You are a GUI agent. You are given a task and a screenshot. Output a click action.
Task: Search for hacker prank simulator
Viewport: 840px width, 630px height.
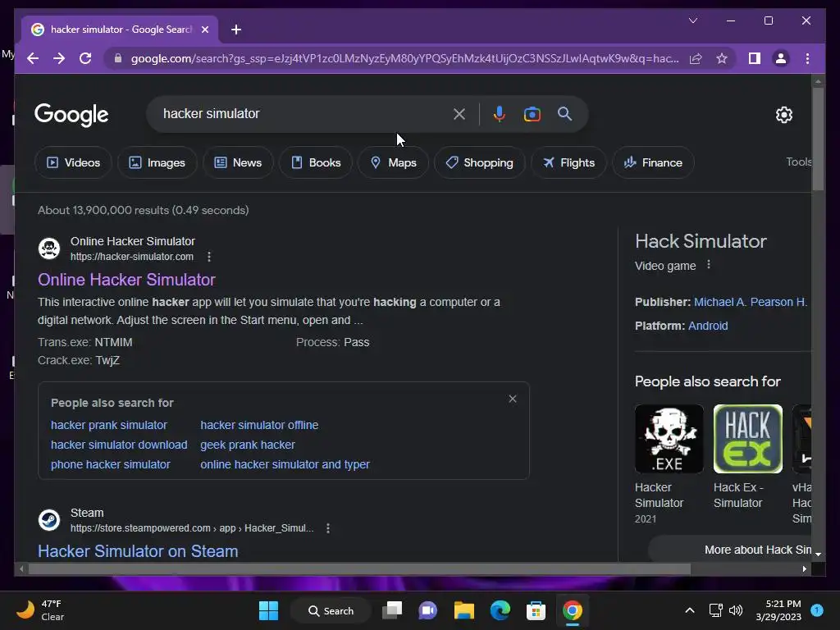click(109, 425)
